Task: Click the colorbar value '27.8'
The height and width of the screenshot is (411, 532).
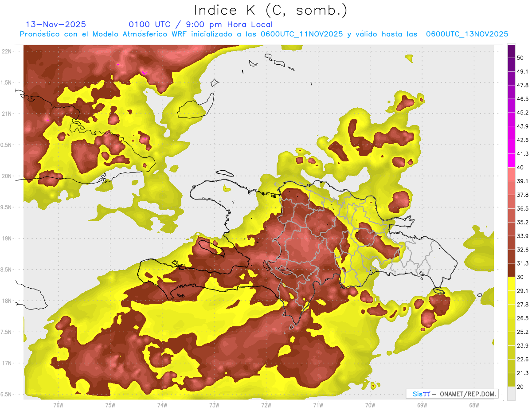Action: pos(523,305)
